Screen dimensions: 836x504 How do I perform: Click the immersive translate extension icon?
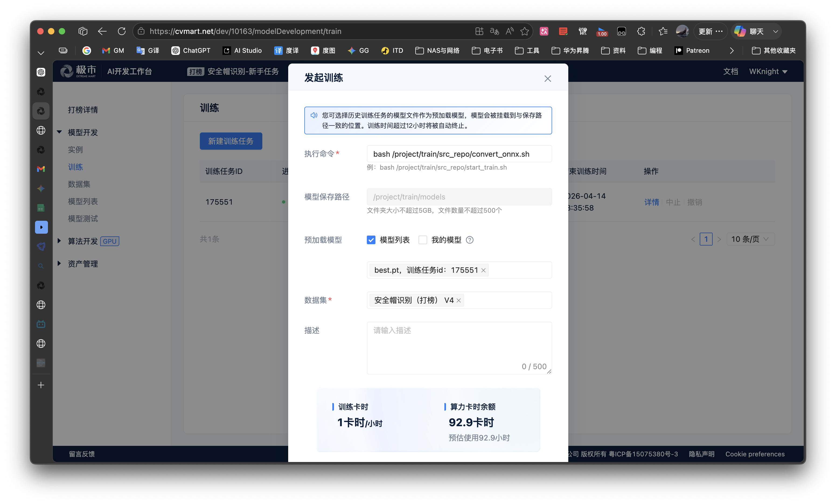[x=544, y=31]
